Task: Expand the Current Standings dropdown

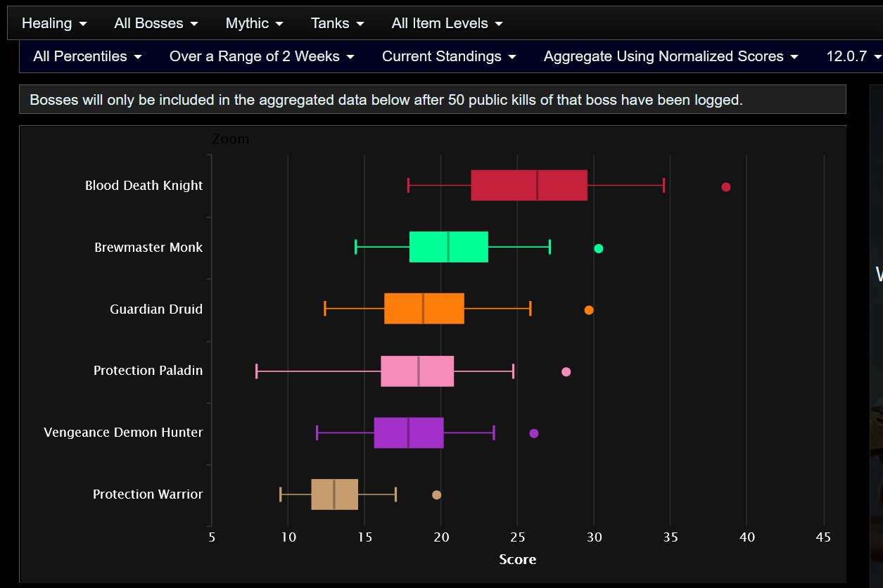Action: 449,56
